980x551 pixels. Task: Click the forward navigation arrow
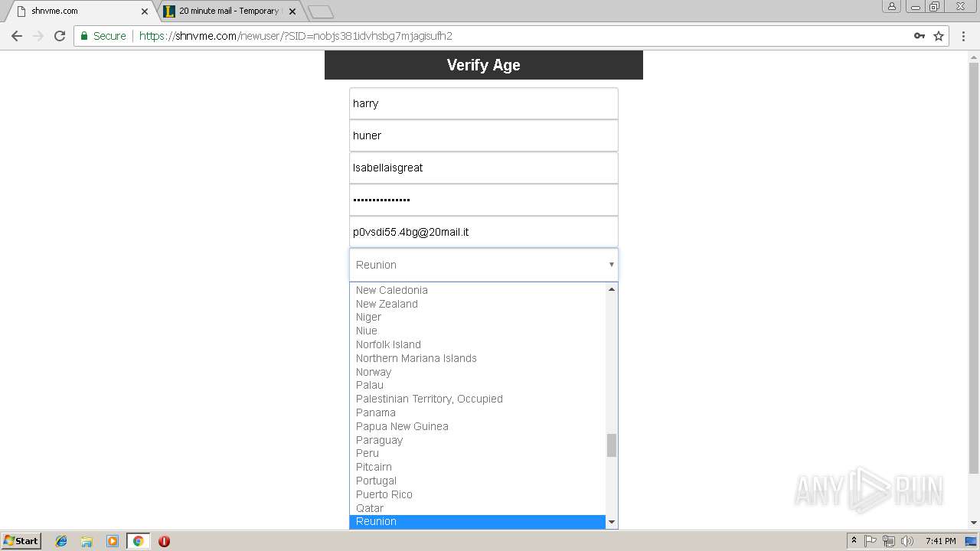point(38,36)
